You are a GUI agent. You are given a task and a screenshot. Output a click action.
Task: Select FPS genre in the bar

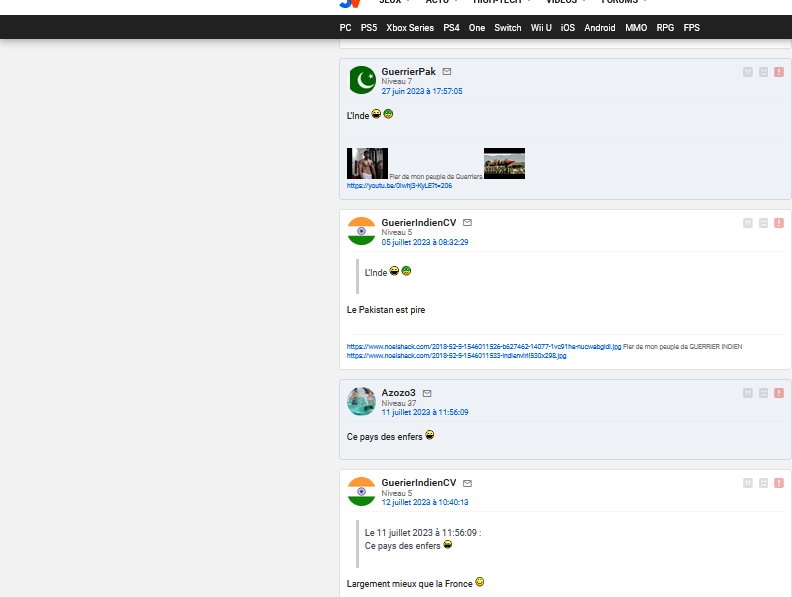[x=691, y=28]
